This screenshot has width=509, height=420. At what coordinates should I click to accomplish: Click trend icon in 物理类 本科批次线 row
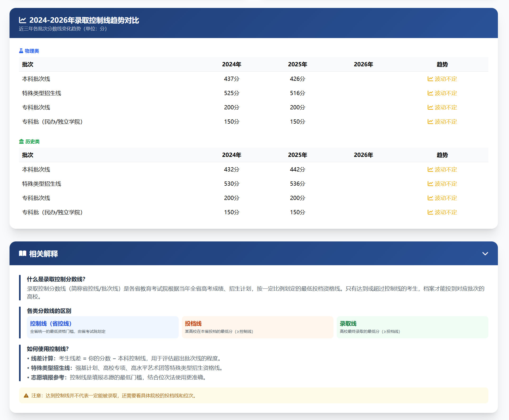coord(430,79)
